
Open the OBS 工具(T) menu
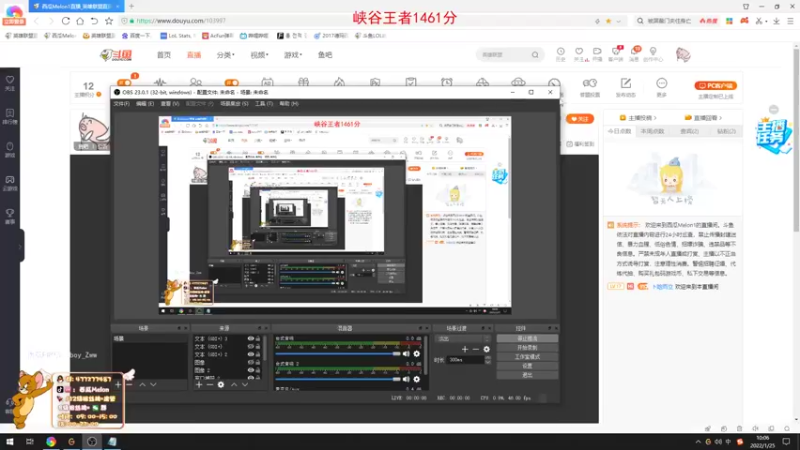coord(264,104)
